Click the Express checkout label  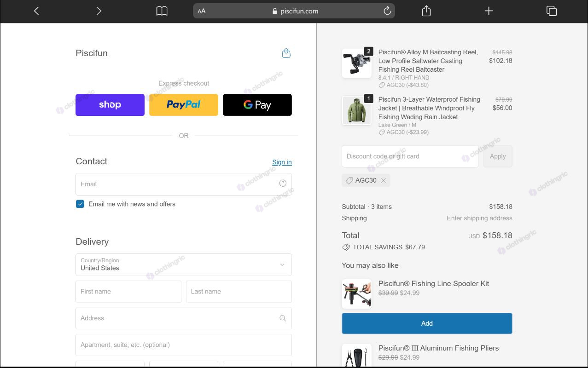tap(184, 83)
